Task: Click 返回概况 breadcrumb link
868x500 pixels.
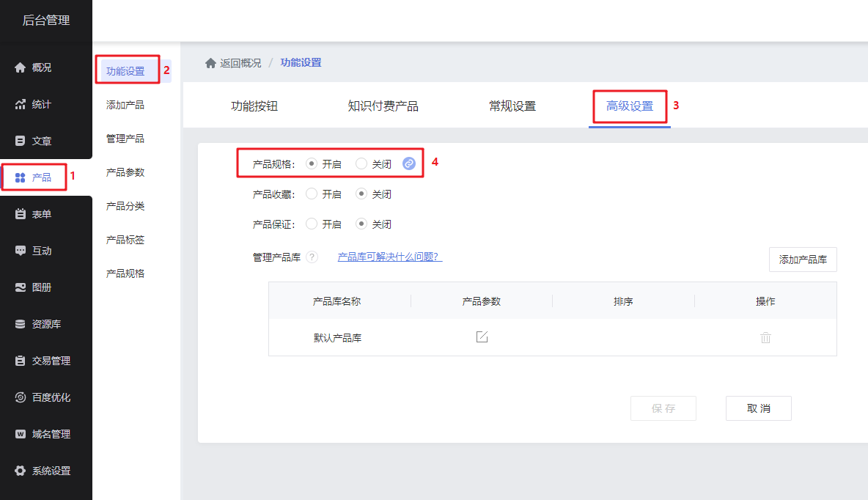Action: 240,63
